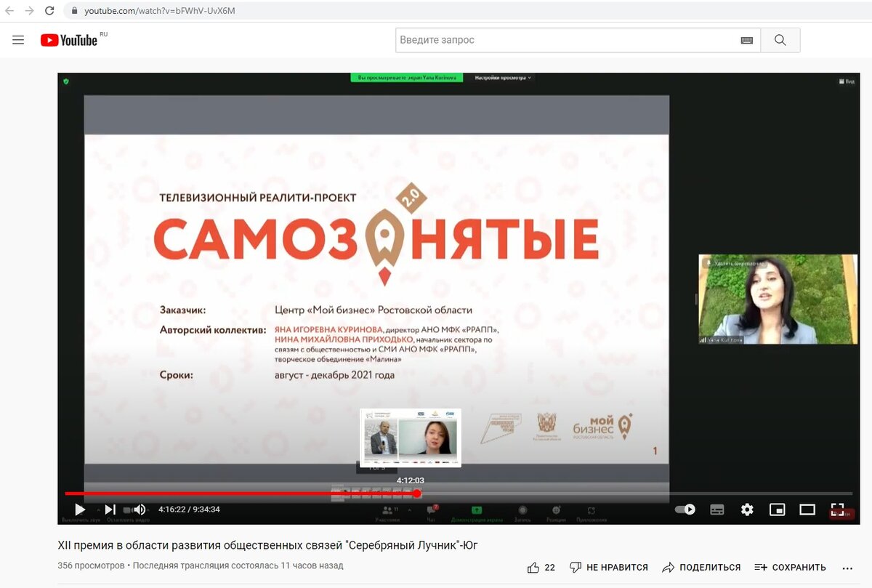The width and height of the screenshot is (872, 588).
Task: Go back in the browser
Action: 9,11
